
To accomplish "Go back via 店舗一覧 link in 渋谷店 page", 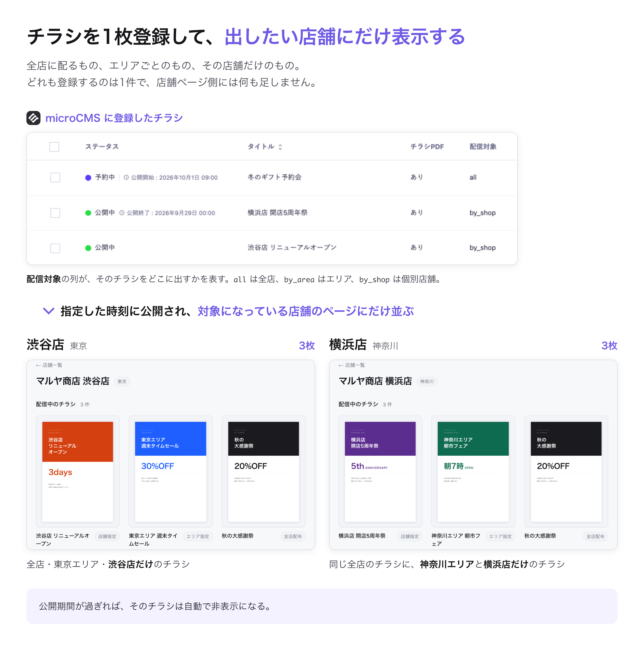I will point(49,365).
